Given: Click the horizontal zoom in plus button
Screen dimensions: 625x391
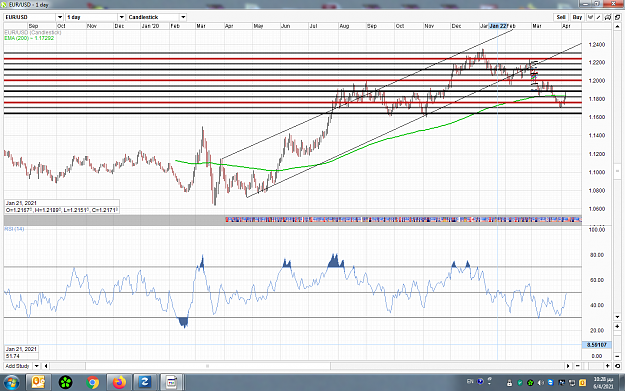Looking at the screenshot, I should pyautogui.click(x=608, y=366).
